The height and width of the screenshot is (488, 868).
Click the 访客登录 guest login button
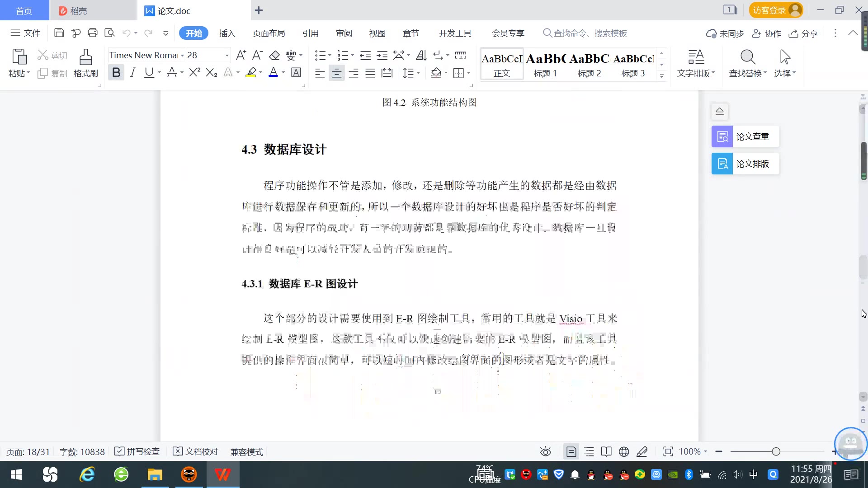pos(775,10)
